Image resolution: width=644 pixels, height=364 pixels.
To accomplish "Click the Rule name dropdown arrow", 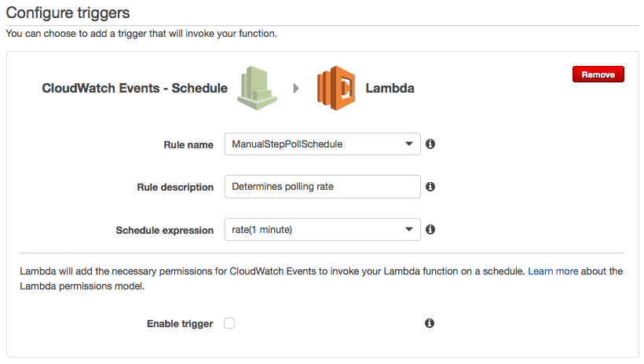I will point(408,144).
